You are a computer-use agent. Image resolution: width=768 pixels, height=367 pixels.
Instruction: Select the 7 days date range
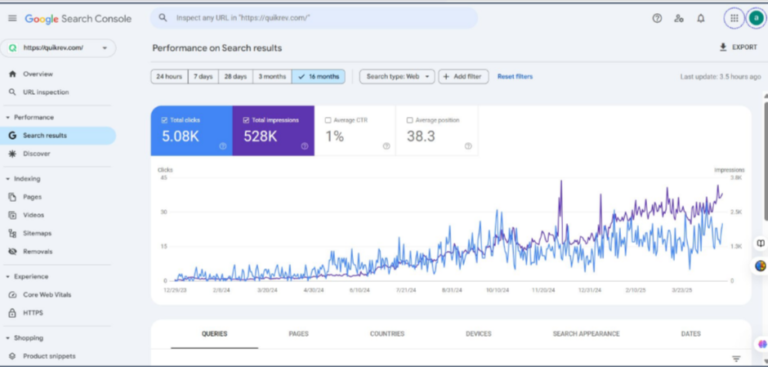coord(203,76)
